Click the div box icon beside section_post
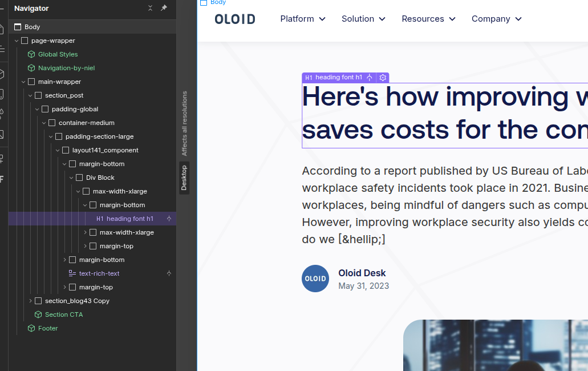This screenshot has width=588, height=371. 38,95
